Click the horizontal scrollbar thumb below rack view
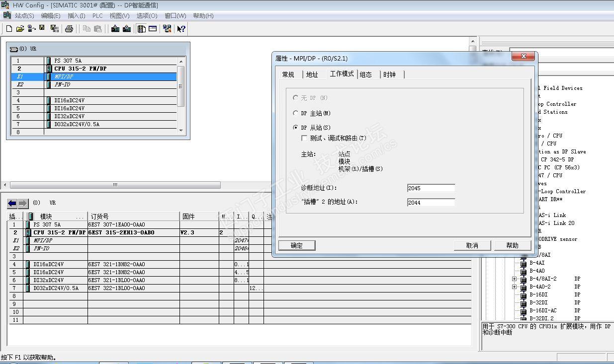The width and height of the screenshot is (614, 364). [x=115, y=185]
